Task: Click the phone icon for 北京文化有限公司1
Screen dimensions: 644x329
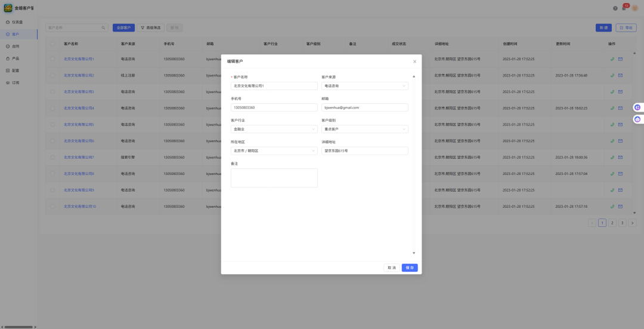Action: point(612,59)
